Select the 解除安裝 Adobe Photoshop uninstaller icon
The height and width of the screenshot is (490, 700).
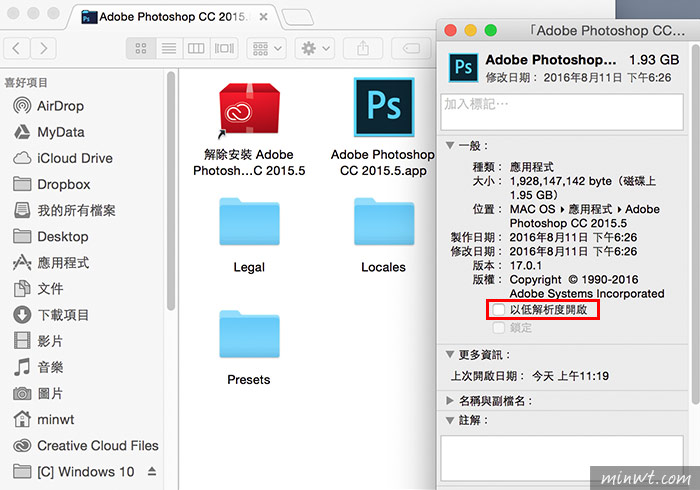[x=249, y=108]
